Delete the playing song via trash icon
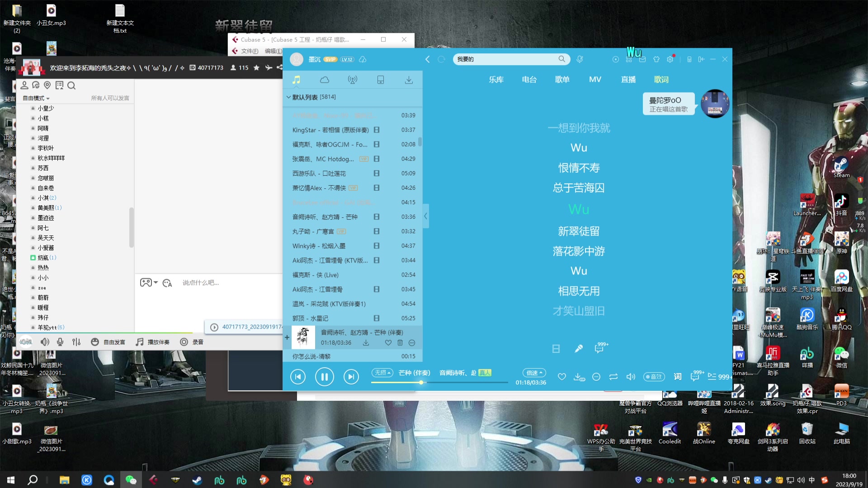 coord(400,343)
